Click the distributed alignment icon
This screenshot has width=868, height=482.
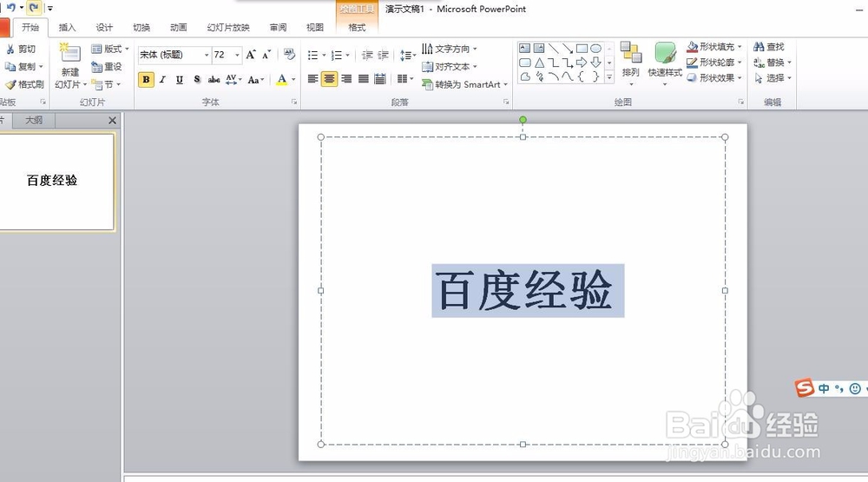pyautogui.click(x=380, y=79)
